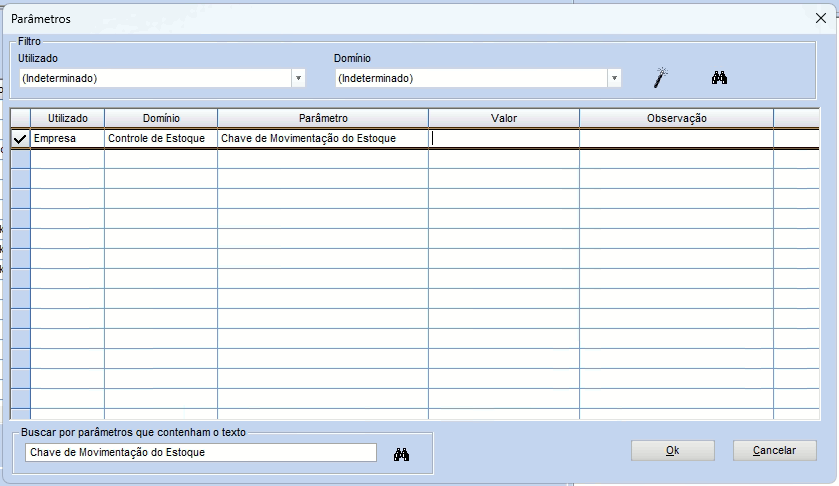Select the Valor column header
This screenshot has height=486, width=839.
coord(503,118)
